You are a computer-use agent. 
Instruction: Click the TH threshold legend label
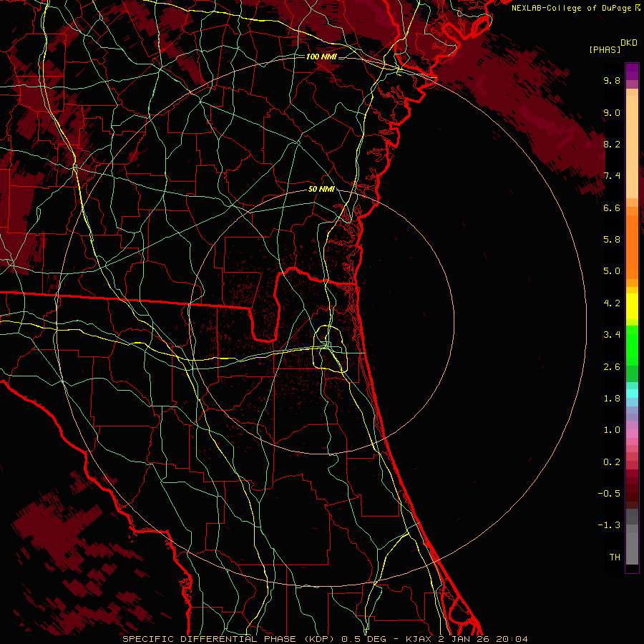615,557
